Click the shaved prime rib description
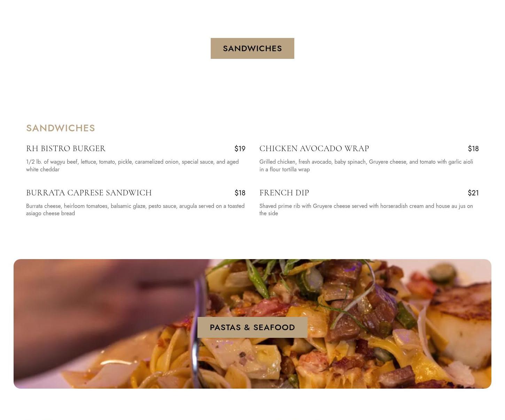This screenshot has height=420, width=505. click(x=366, y=210)
